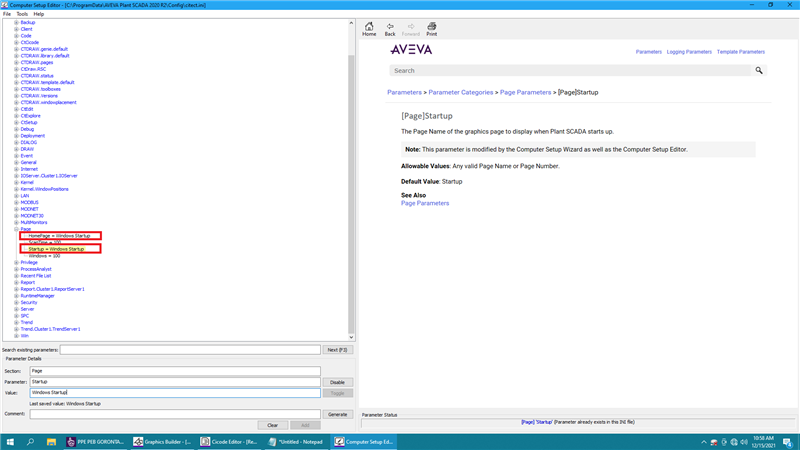Image resolution: width=800 pixels, height=450 pixels.
Task: Click the Comment input field
Action: coord(175,414)
